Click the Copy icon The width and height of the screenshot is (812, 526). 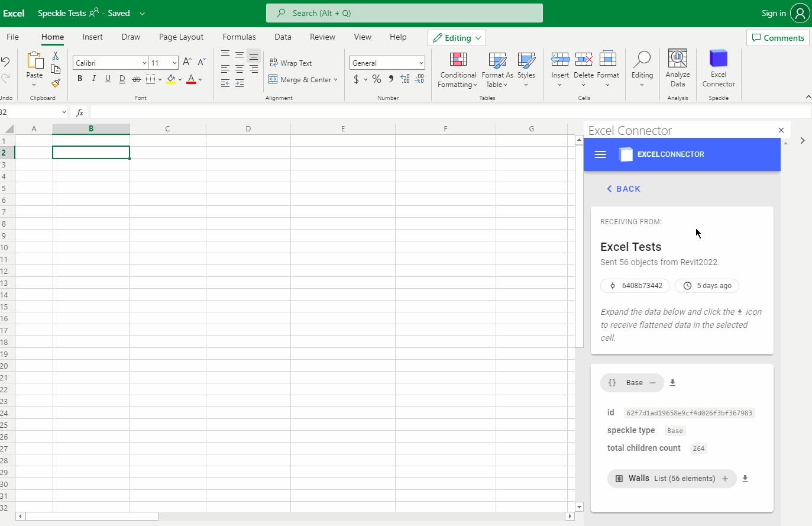point(56,69)
